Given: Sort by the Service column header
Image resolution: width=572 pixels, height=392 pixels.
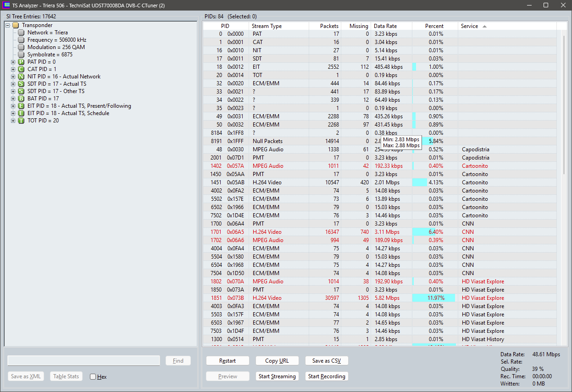Looking at the screenshot, I should pyautogui.click(x=507, y=26).
